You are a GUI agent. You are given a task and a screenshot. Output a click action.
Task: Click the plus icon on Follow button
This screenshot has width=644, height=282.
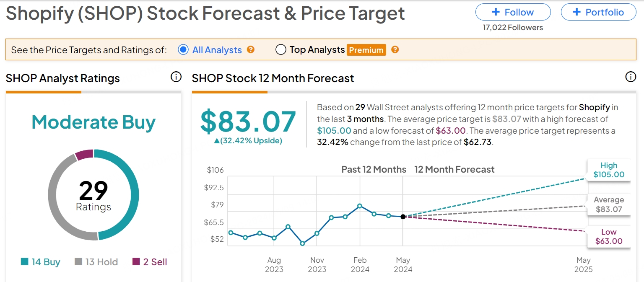pos(496,12)
